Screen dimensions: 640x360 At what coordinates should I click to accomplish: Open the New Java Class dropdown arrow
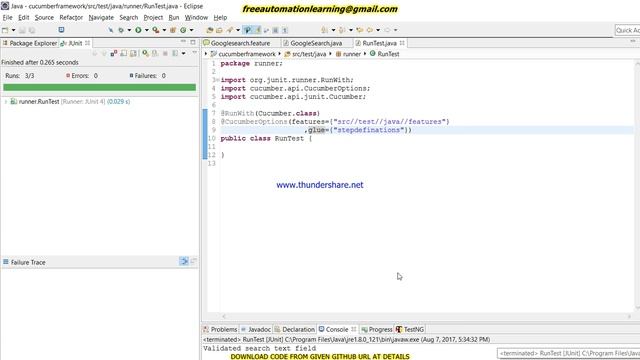191,30
